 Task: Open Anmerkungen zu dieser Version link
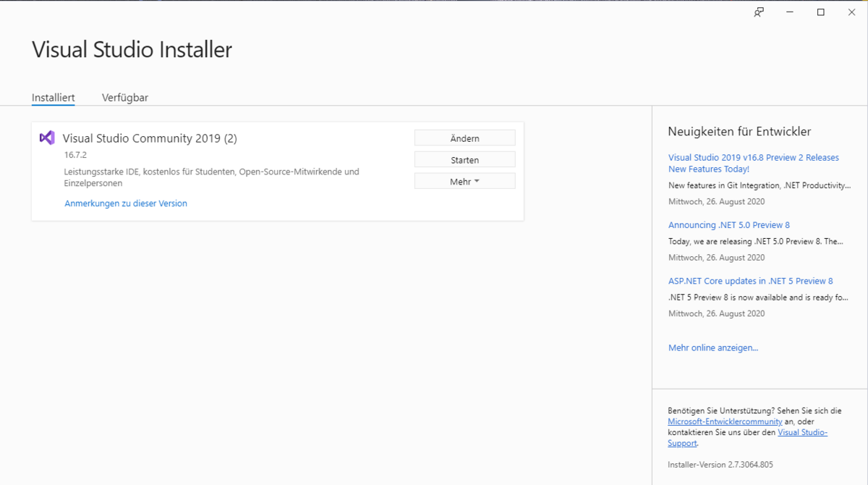point(126,203)
